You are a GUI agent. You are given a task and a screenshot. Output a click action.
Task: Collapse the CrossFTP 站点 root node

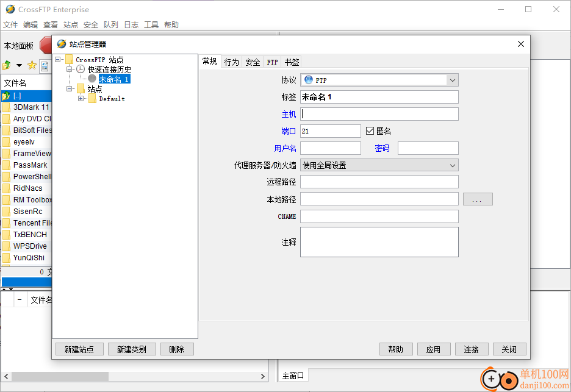[57, 59]
